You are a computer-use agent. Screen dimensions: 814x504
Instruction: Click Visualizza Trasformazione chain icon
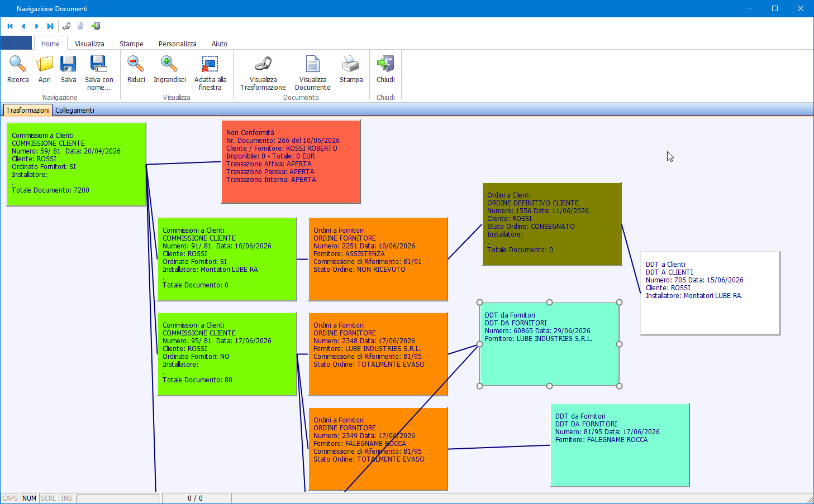point(263,64)
